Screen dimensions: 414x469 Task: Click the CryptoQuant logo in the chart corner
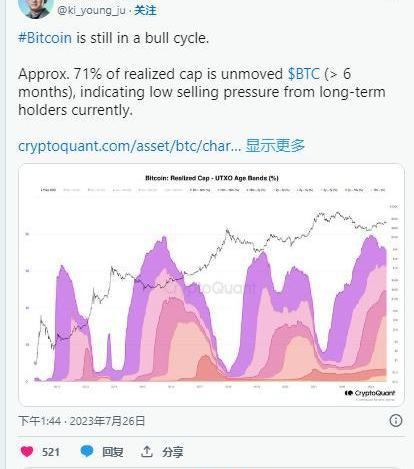(x=370, y=393)
